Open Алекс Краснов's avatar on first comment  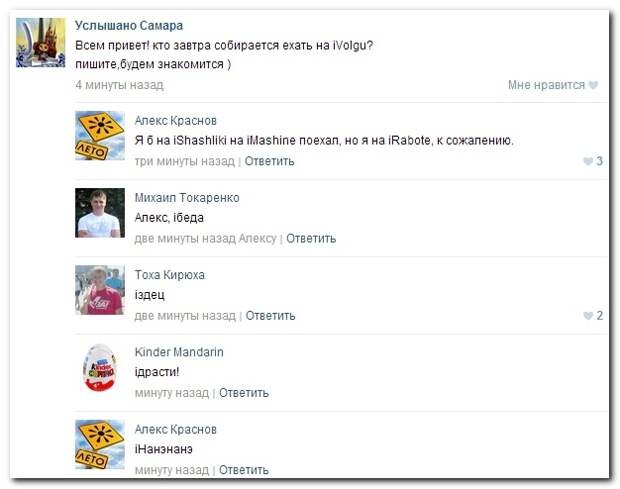[100, 136]
